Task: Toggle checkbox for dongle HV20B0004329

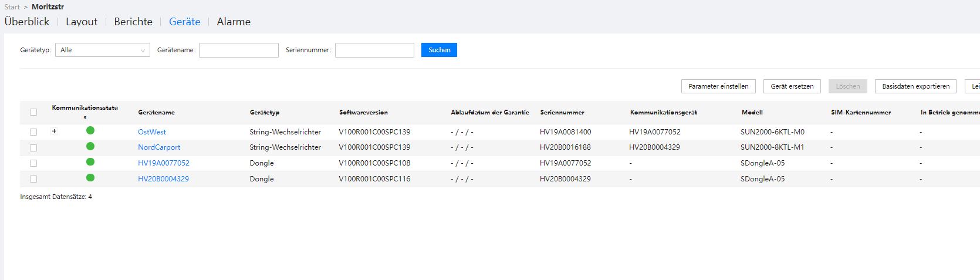Action: coord(33,179)
